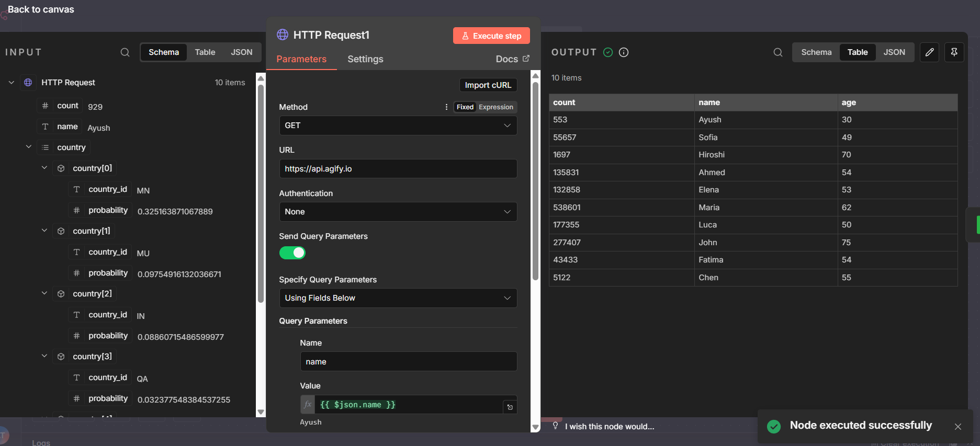Click the Hiroshi cell in output table
Image resolution: width=980 pixels, height=446 pixels.
[766, 155]
